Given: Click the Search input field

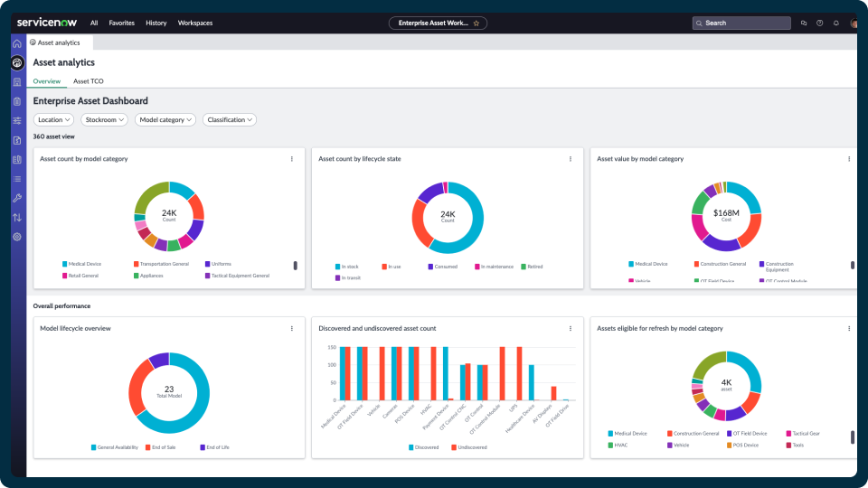Looking at the screenshot, I should pos(741,23).
